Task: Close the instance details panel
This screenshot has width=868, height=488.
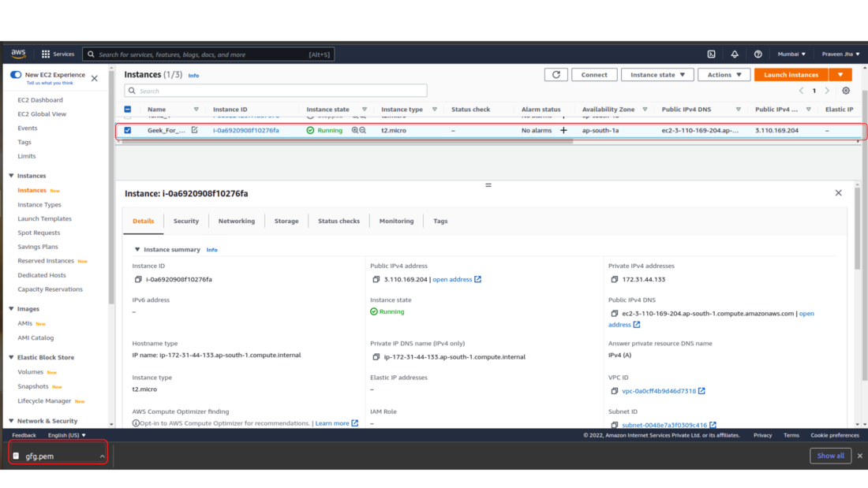Action: click(x=838, y=193)
